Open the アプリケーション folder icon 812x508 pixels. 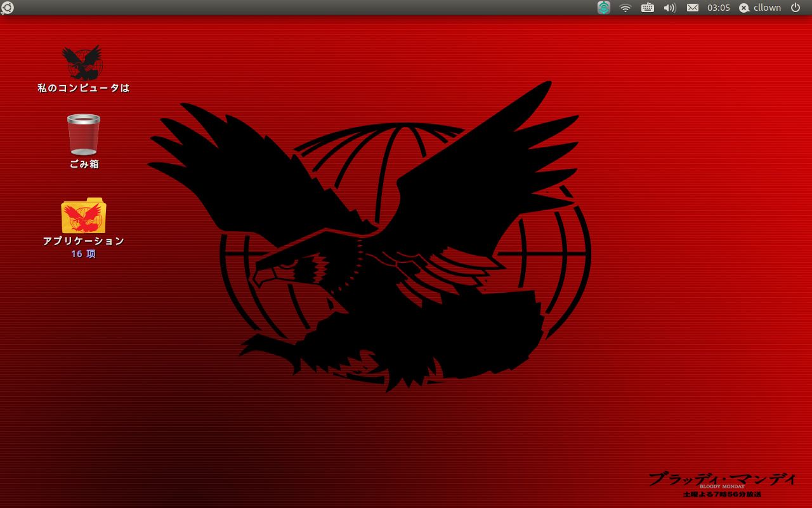[x=84, y=215]
